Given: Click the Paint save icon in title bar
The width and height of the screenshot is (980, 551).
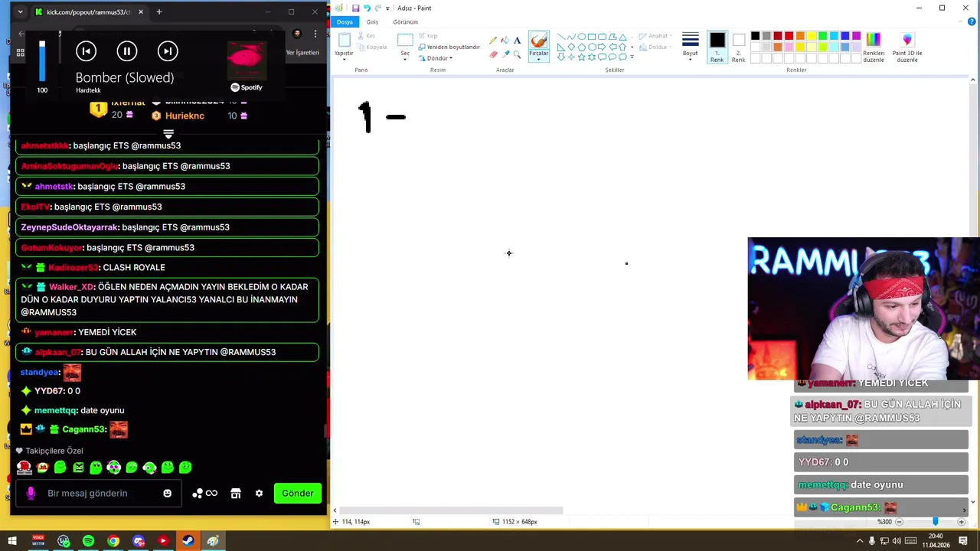Looking at the screenshot, I should (355, 8).
